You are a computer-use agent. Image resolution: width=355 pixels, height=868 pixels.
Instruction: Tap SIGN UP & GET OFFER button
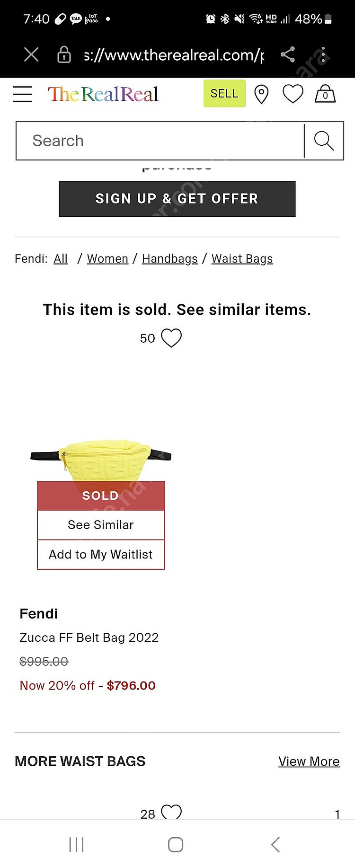(x=177, y=199)
